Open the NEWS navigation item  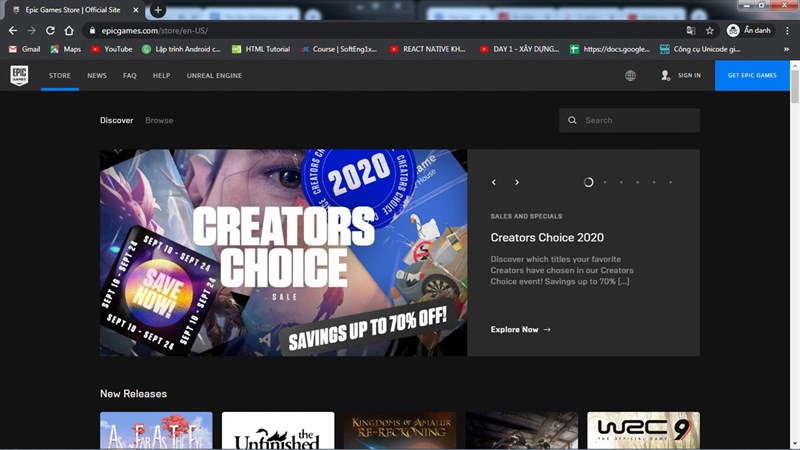97,76
